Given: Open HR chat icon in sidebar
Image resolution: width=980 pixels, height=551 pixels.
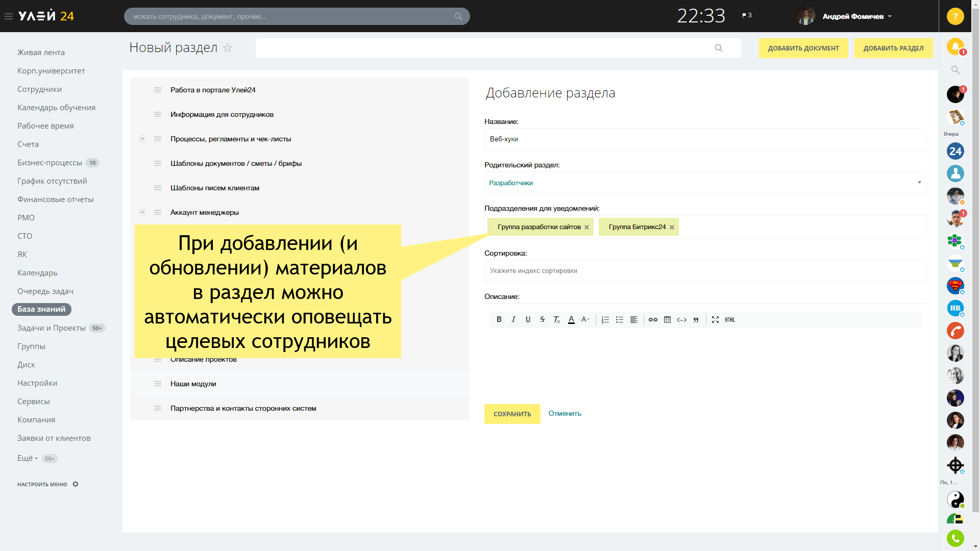Looking at the screenshot, I should pyautogui.click(x=955, y=308).
